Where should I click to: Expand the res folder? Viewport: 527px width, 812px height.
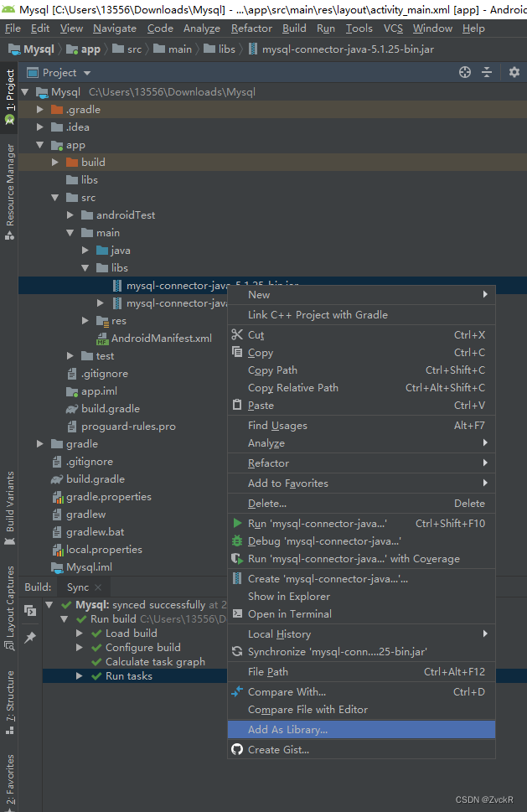click(x=85, y=321)
